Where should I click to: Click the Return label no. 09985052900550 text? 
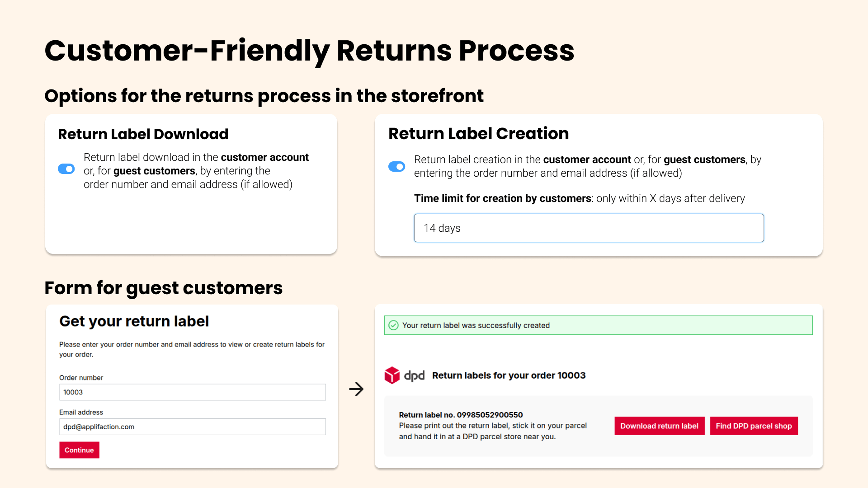pyautogui.click(x=461, y=415)
